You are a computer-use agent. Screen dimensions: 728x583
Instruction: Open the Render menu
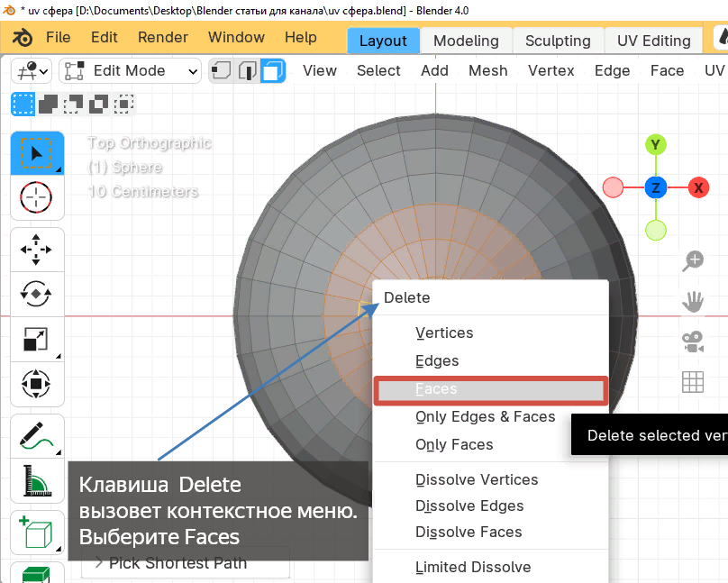tap(162, 37)
